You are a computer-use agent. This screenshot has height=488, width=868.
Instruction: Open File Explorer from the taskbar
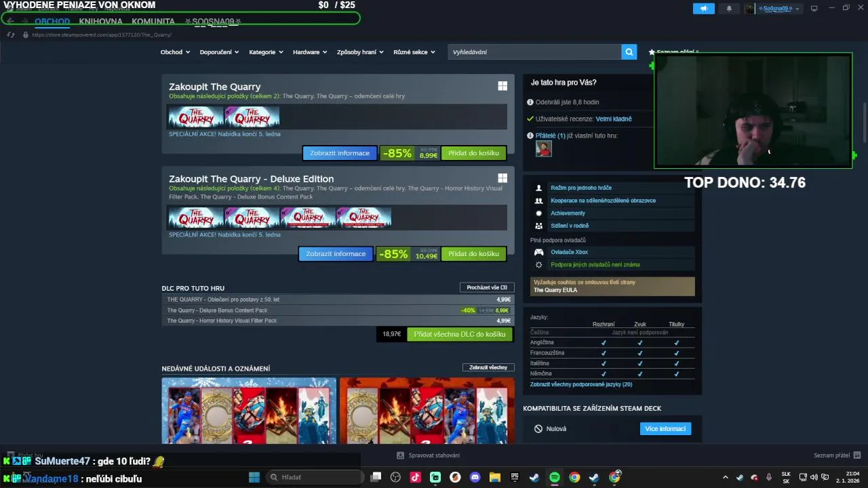click(x=494, y=477)
